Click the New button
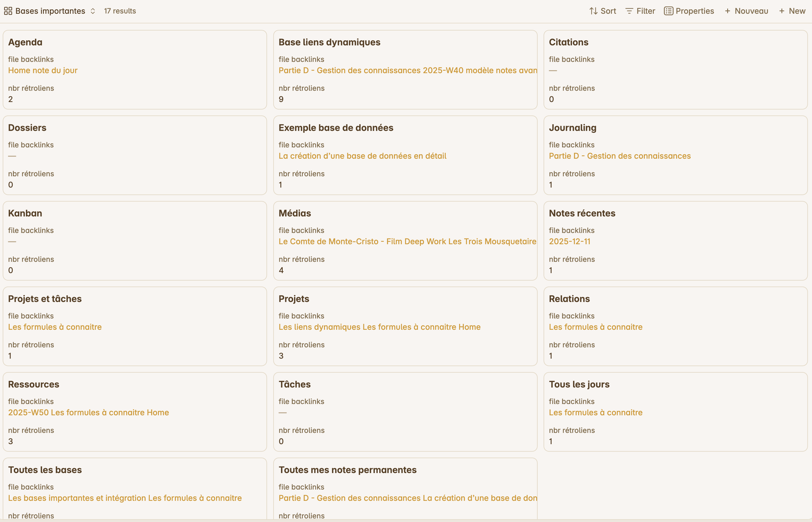Viewport: 812px width, 522px height. coord(797,11)
